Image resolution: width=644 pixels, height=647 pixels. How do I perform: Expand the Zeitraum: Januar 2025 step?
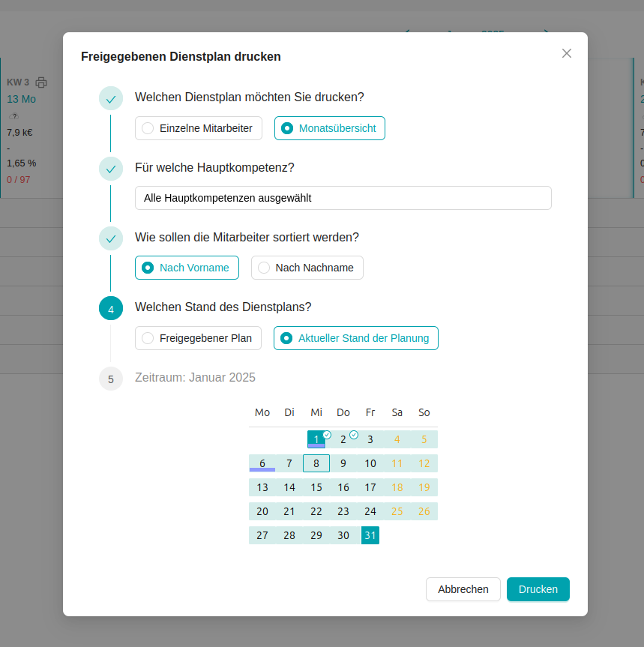[x=195, y=378]
